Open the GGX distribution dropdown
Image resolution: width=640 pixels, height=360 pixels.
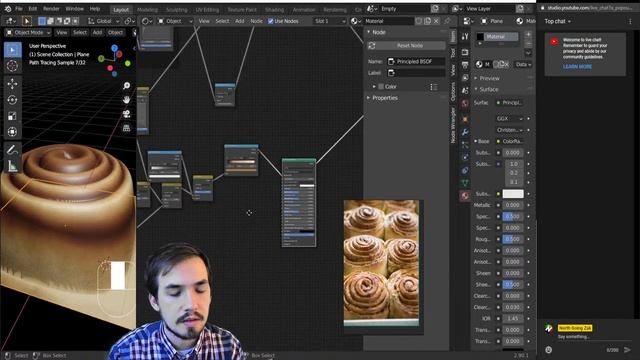(509, 118)
